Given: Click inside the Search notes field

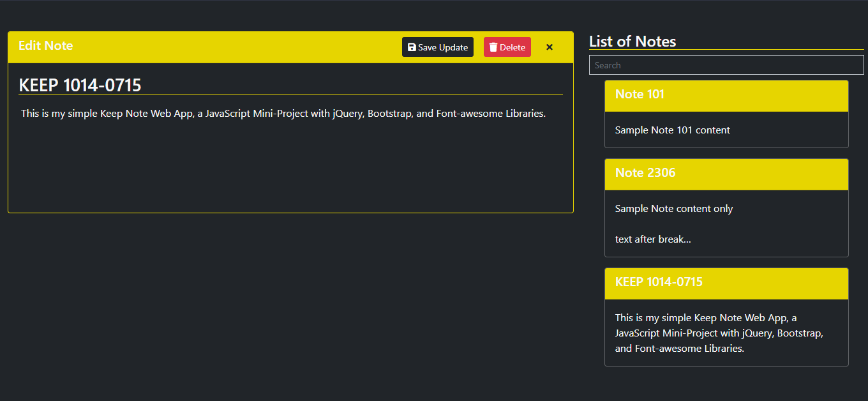Looking at the screenshot, I should (x=726, y=65).
